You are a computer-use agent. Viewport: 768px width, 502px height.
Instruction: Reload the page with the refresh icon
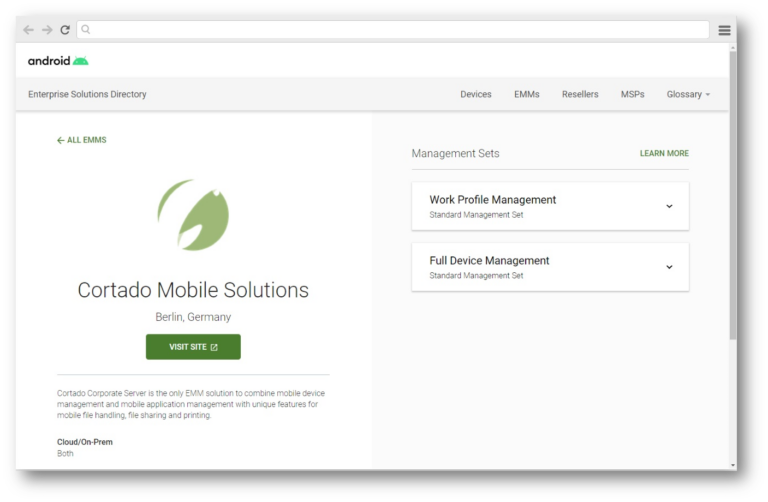(x=65, y=30)
